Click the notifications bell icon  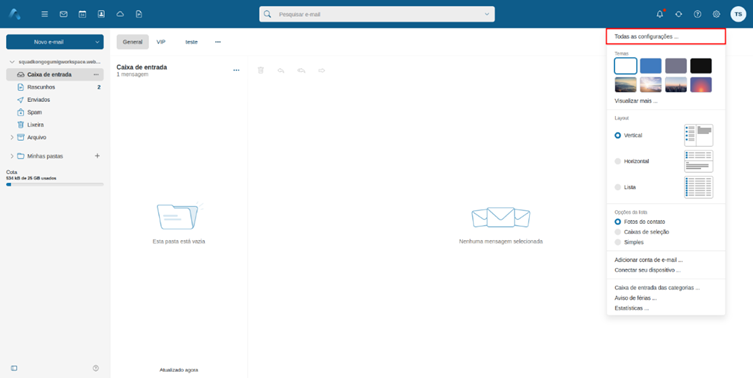tap(660, 14)
